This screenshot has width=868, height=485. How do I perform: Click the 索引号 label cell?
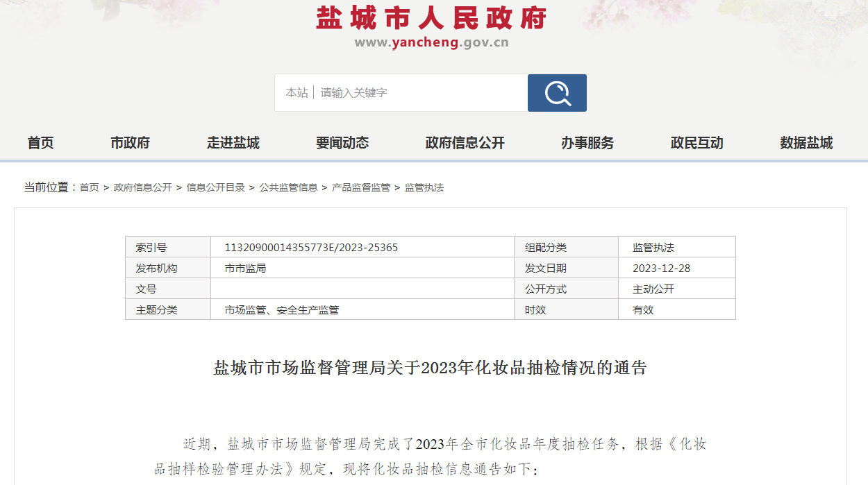(168, 247)
